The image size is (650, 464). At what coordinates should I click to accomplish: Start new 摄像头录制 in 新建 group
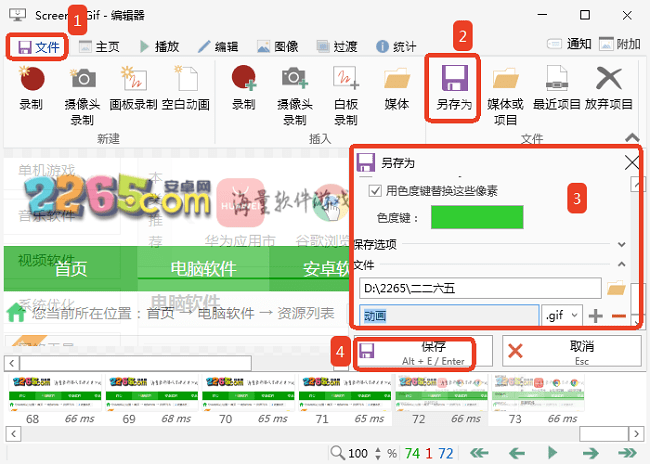click(82, 95)
